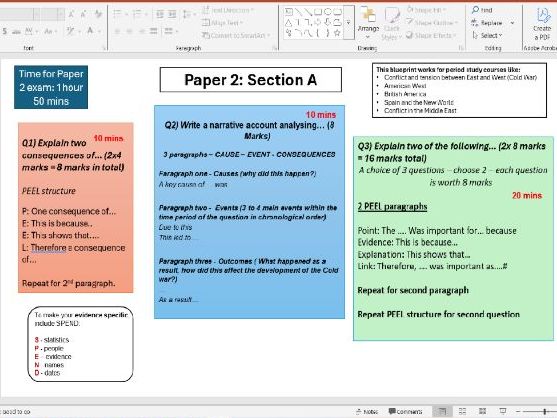
Task: Select the Rounded Rectangle shape
Action: pyautogui.click(x=337, y=12)
